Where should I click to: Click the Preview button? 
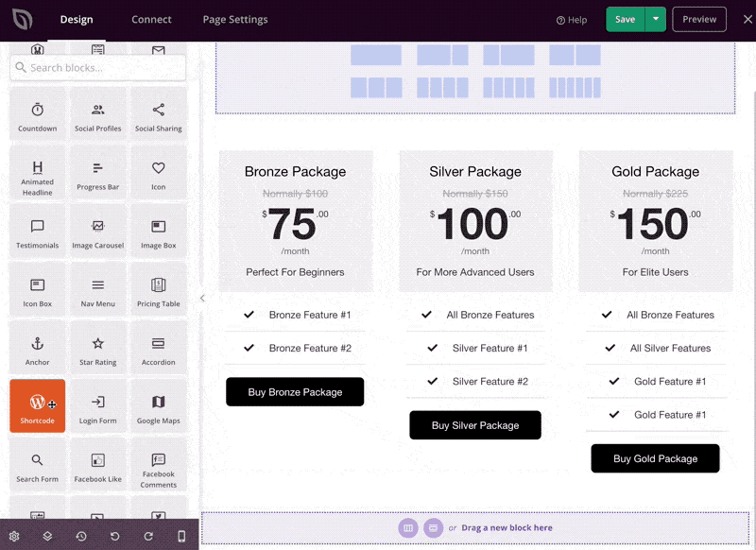[x=699, y=19]
